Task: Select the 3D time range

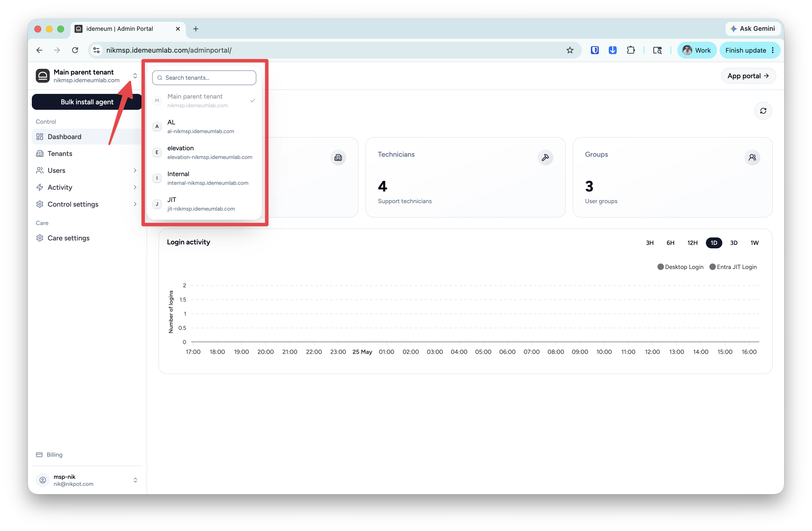Action: tap(733, 243)
